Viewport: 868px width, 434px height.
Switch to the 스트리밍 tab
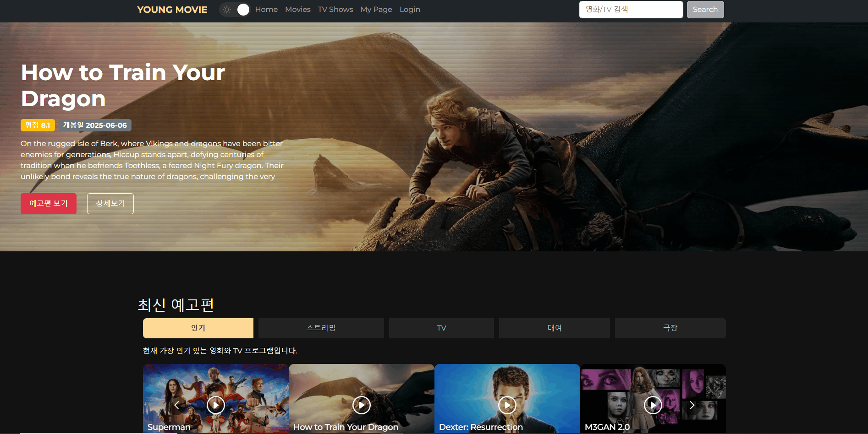tap(321, 328)
